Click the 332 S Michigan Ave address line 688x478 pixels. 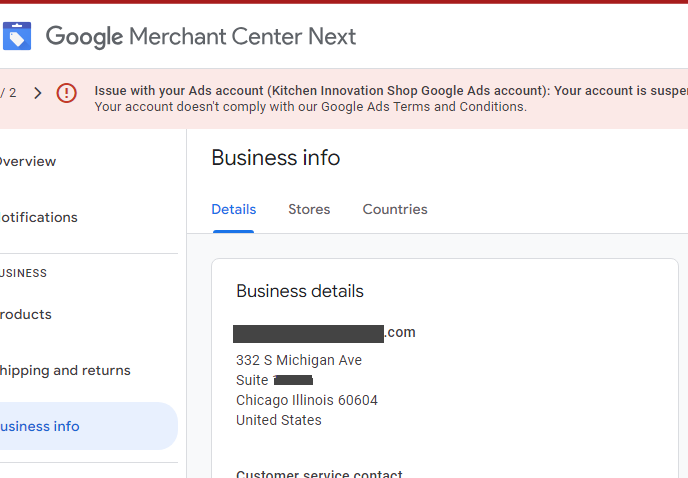click(x=299, y=360)
